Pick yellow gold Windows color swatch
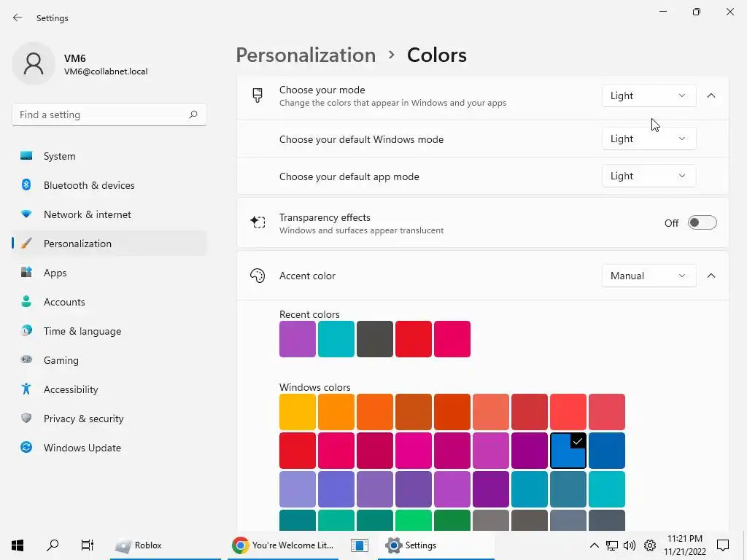This screenshot has height=560, width=747. click(x=298, y=412)
